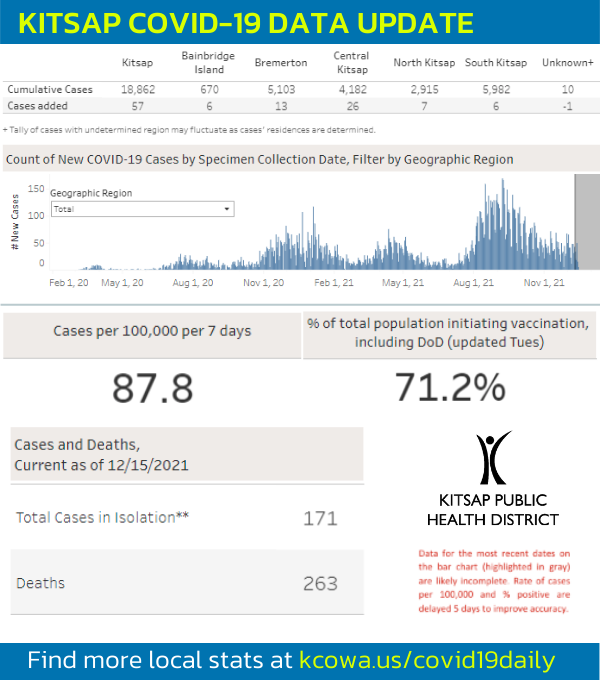Click the 87.8 cases per 100,000 value

(x=152, y=388)
